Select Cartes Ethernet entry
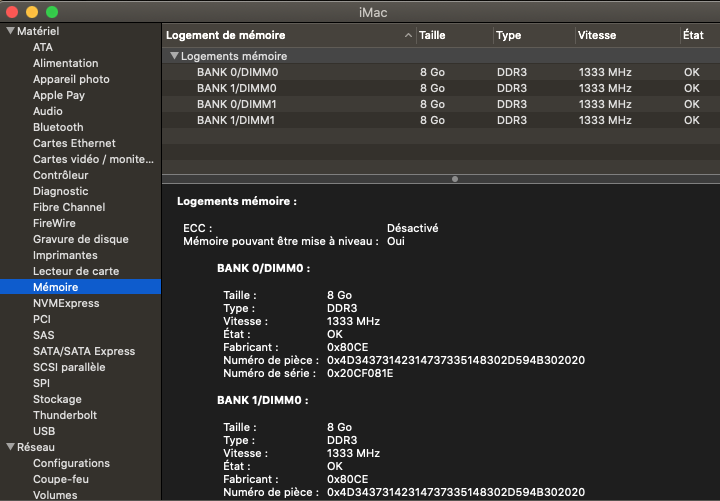 click(x=74, y=143)
